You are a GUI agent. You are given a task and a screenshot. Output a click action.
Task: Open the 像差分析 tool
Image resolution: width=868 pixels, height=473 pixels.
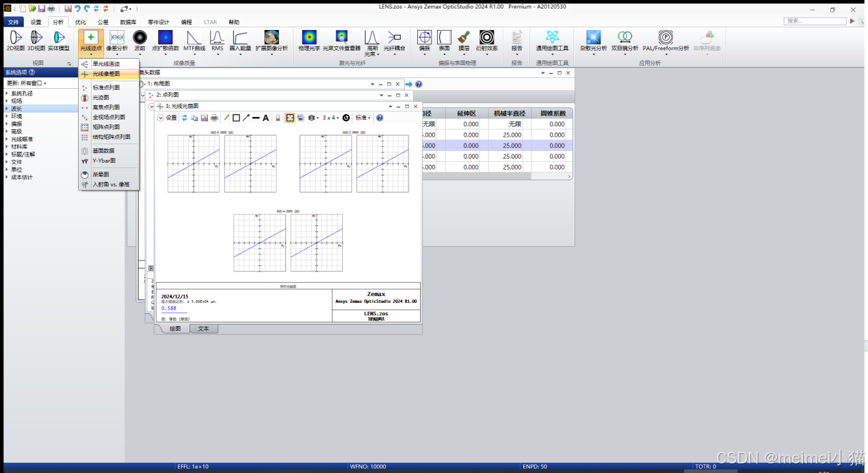118,41
